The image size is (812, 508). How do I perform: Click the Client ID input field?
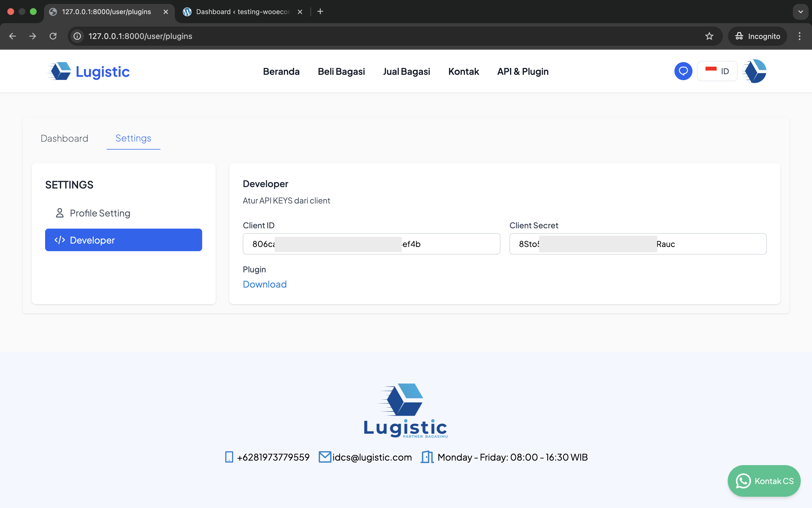(x=371, y=244)
